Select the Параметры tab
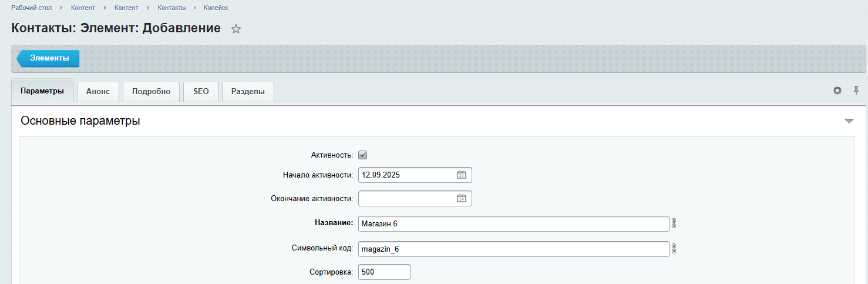Screen dimensions: 868x284 click(x=42, y=92)
